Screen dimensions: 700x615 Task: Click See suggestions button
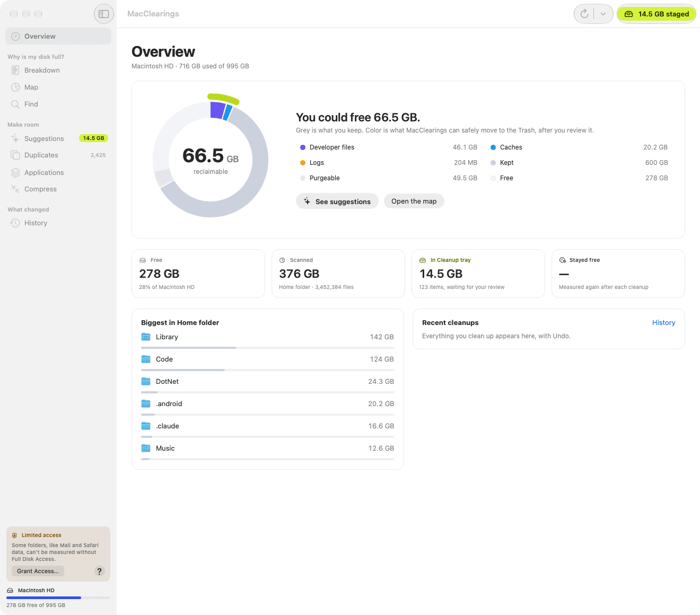point(337,201)
